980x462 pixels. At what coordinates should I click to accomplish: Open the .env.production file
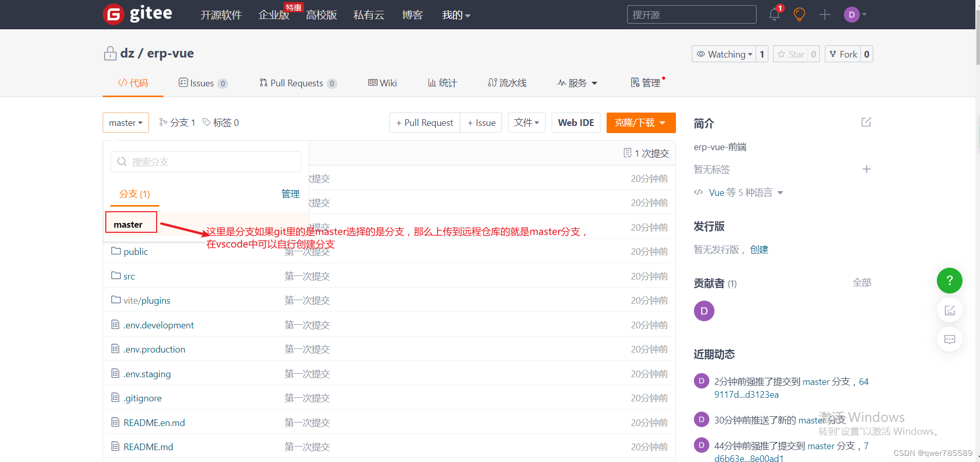pyautogui.click(x=155, y=349)
